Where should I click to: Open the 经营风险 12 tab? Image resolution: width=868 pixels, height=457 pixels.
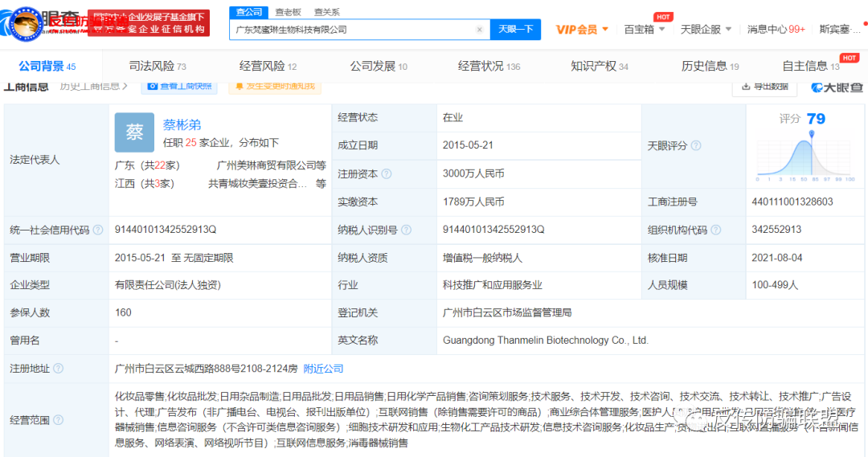coord(268,67)
